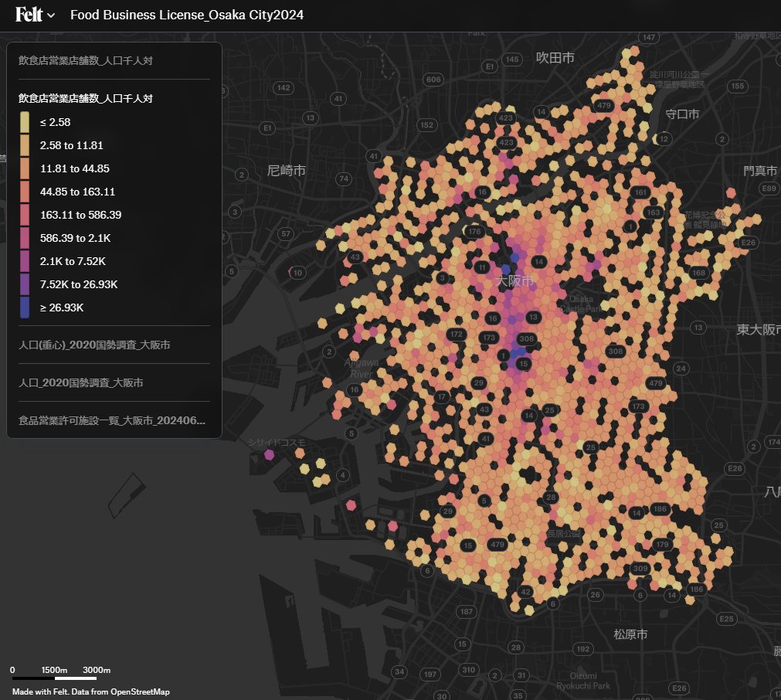Expand the dropdown chevron beside Felt

pos(51,16)
